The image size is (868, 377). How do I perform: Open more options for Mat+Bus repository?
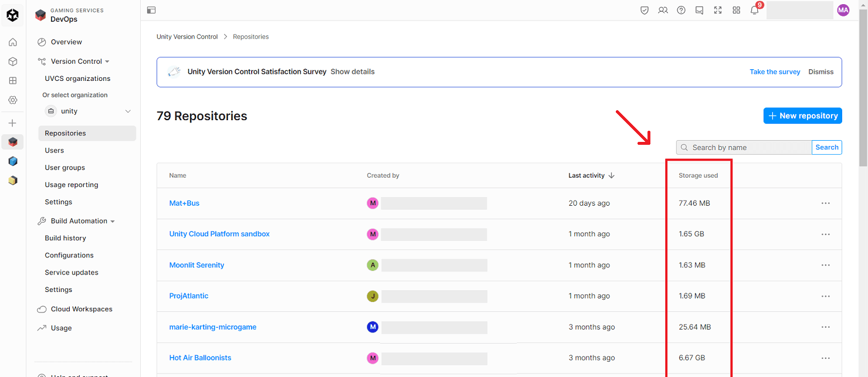click(825, 203)
